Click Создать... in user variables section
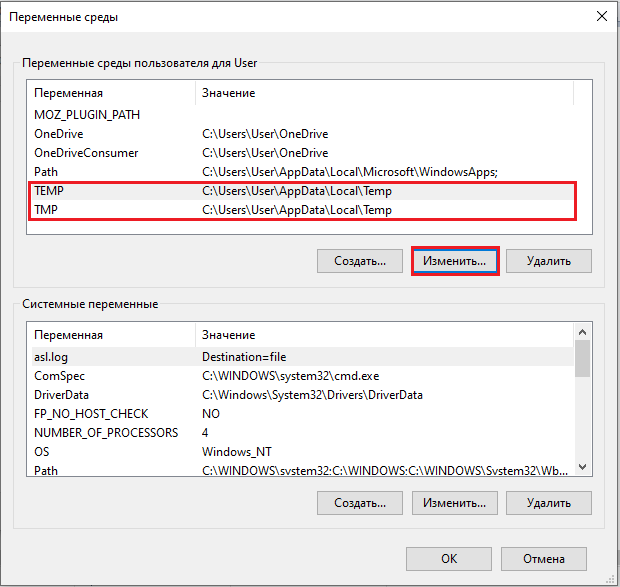Screen dimensions: 620x587 [x=360, y=261]
